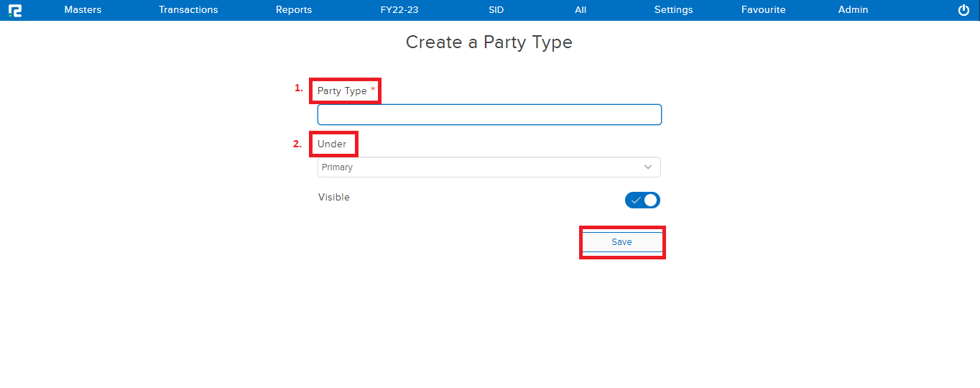
Task: Click the Party Type field label
Action: [x=342, y=91]
